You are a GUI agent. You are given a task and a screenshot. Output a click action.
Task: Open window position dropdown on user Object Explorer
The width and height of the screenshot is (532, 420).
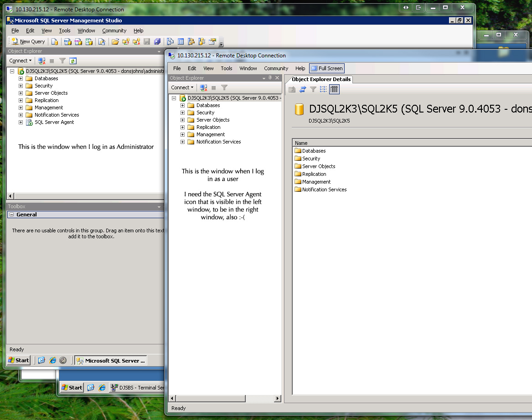(x=263, y=78)
